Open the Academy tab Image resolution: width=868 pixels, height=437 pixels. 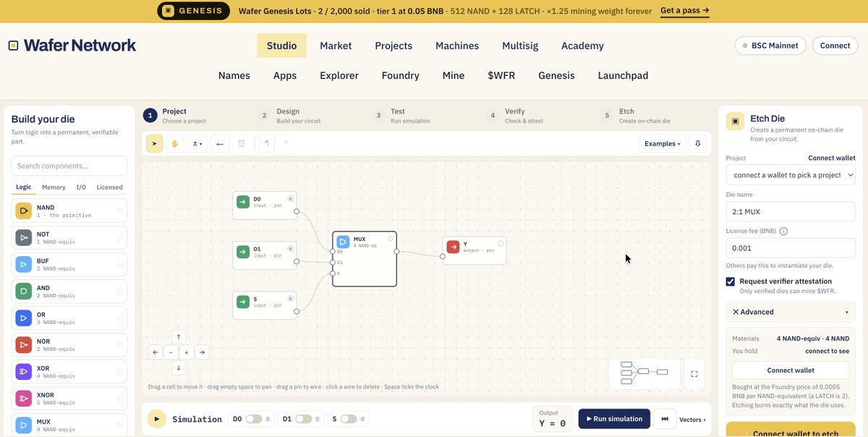pos(582,46)
